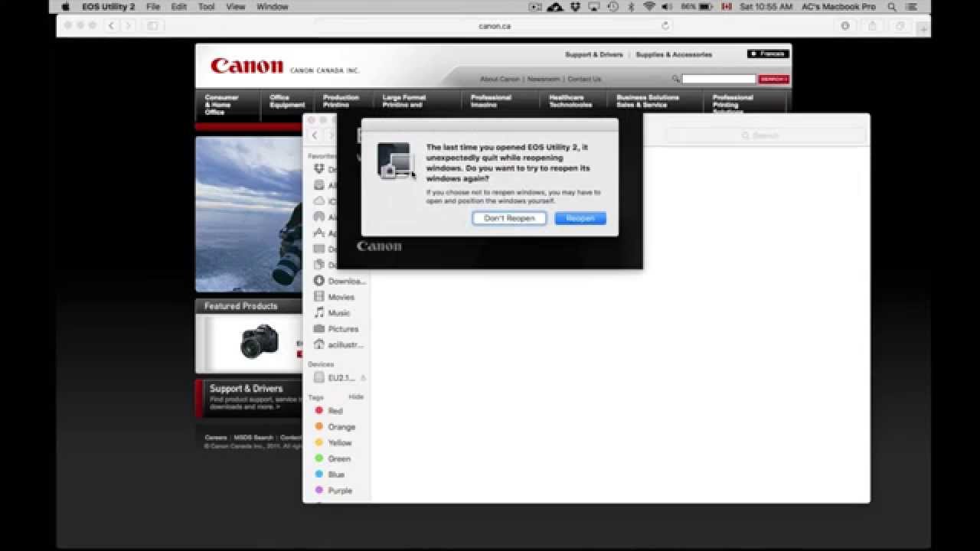Click the Support & Drivers banner
Screen dimensions: 980x551
point(250,397)
